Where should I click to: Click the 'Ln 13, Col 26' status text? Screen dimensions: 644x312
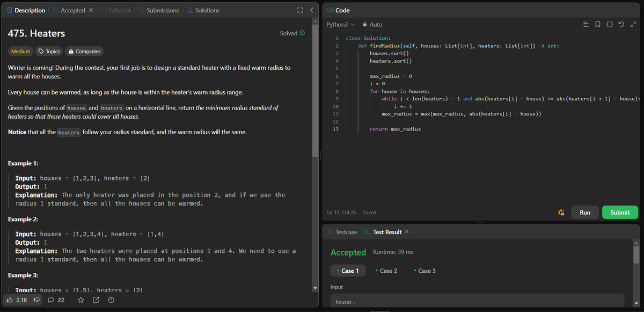click(342, 213)
